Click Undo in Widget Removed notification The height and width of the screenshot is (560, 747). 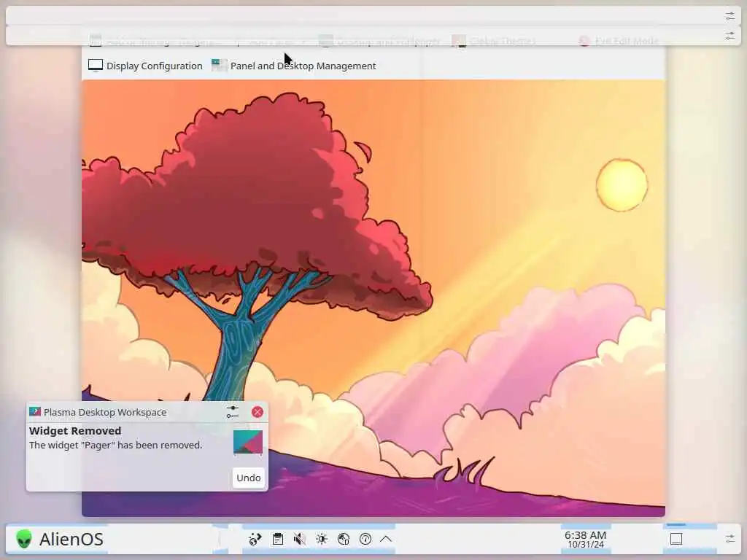249,478
